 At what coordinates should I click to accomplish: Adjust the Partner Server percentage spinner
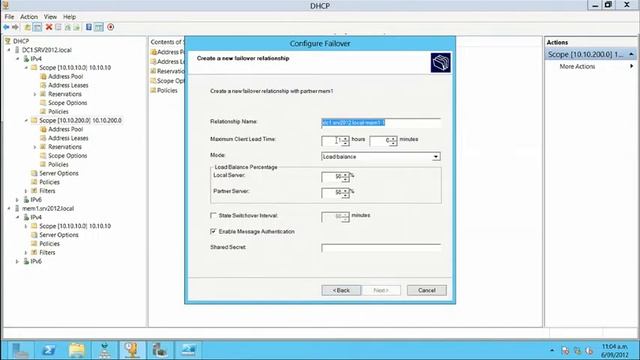345,193
